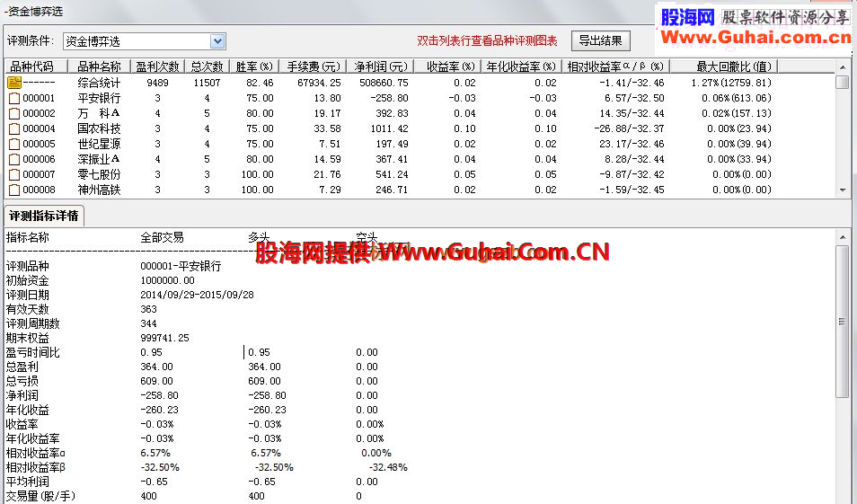
Task: Click the 1011.42 net profit cell
Action: 389,129
